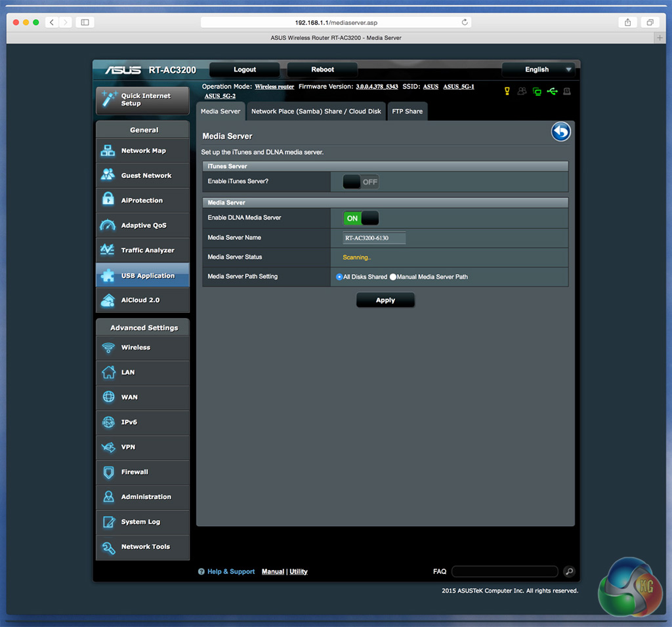Open AiCloud 2.0 icon
The image size is (672, 627).
(x=108, y=300)
